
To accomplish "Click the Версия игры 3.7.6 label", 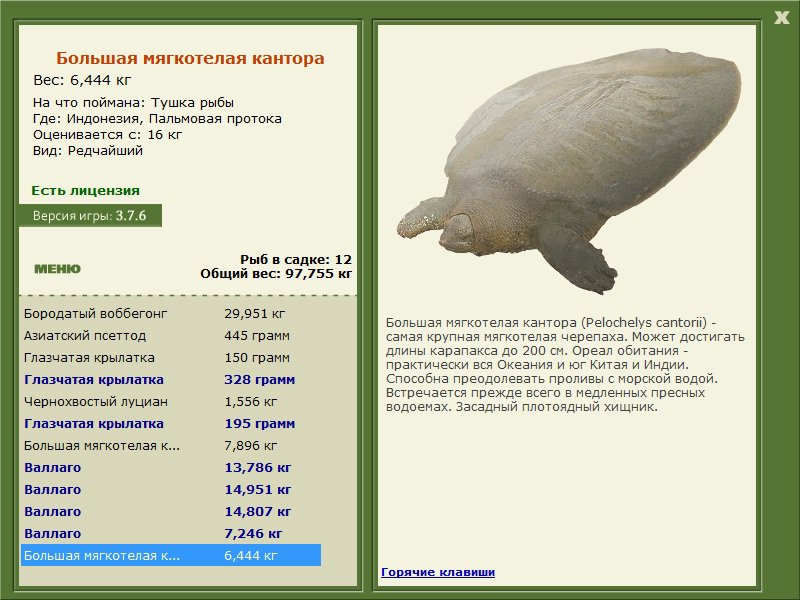I will tap(90, 215).
